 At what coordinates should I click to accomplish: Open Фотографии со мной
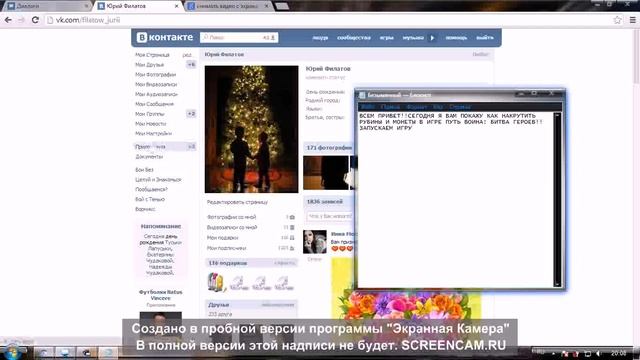(231, 217)
